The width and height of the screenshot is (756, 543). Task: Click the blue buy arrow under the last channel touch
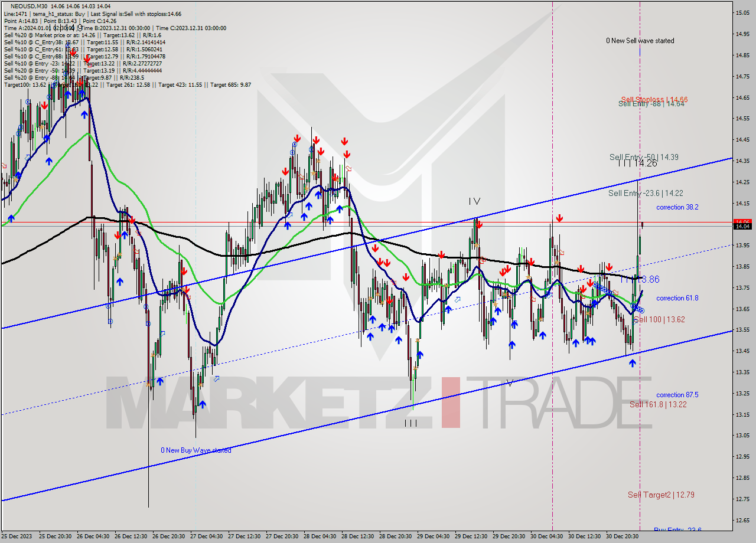pos(633,363)
